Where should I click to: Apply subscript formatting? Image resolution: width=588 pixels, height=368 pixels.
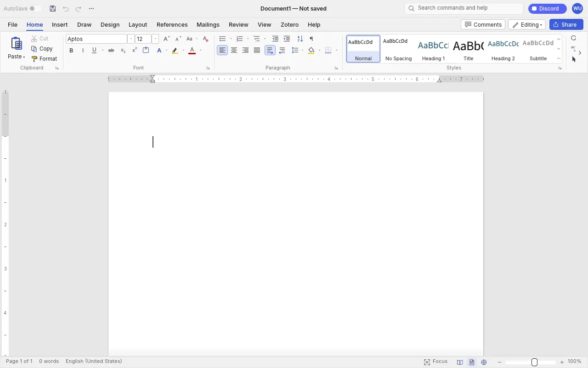[x=123, y=51]
